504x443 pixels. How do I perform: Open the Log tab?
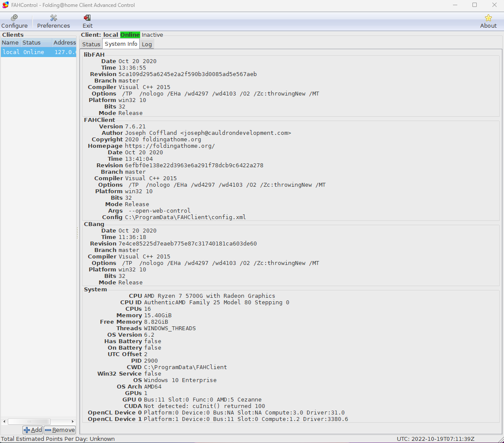[147, 44]
